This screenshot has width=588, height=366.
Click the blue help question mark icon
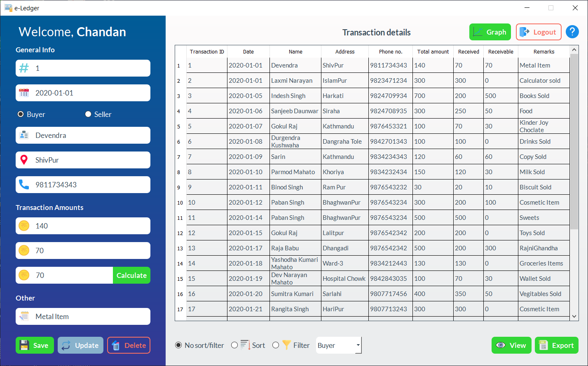(572, 32)
